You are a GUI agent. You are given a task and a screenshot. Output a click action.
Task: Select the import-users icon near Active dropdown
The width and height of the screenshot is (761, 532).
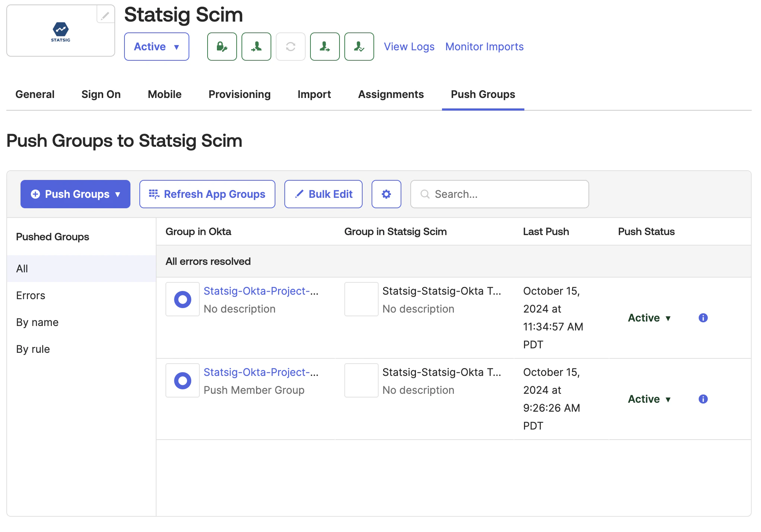[x=256, y=47]
